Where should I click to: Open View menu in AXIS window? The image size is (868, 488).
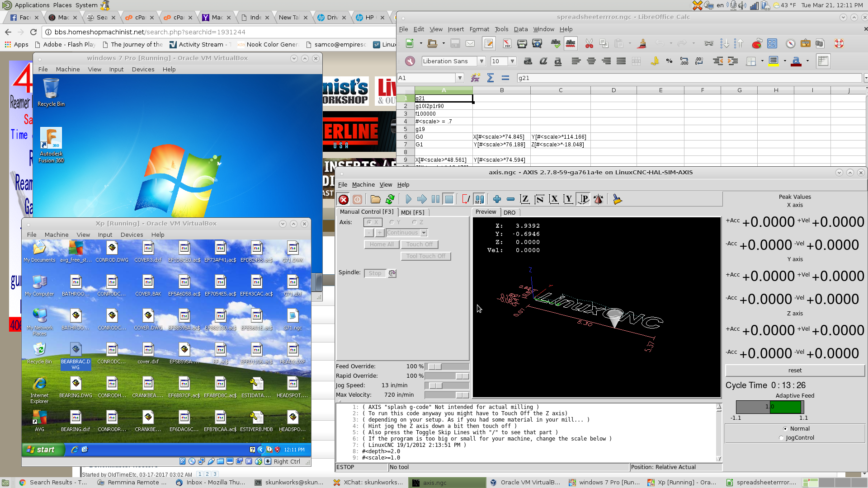click(x=386, y=185)
